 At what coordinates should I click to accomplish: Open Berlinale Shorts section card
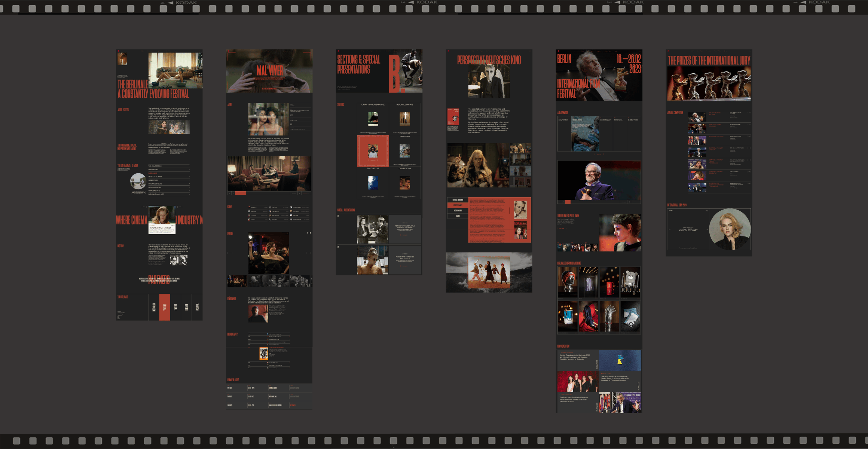pos(404,119)
